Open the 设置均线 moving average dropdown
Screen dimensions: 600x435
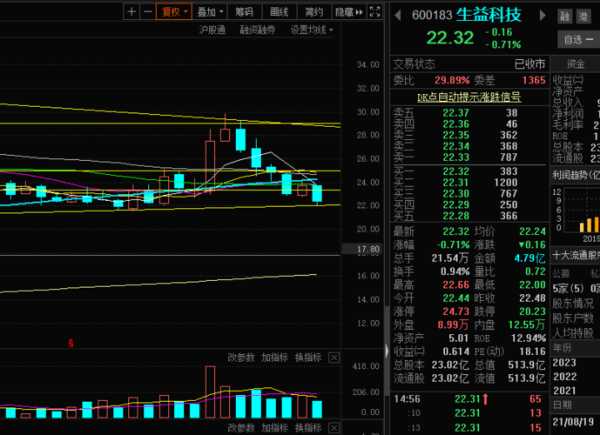[311, 29]
